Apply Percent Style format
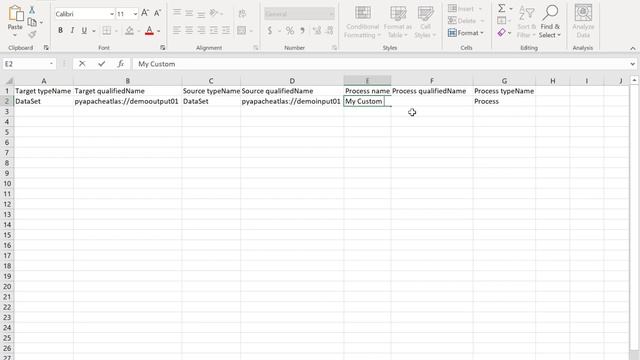Viewport: 640px width, 360px height. click(x=290, y=31)
